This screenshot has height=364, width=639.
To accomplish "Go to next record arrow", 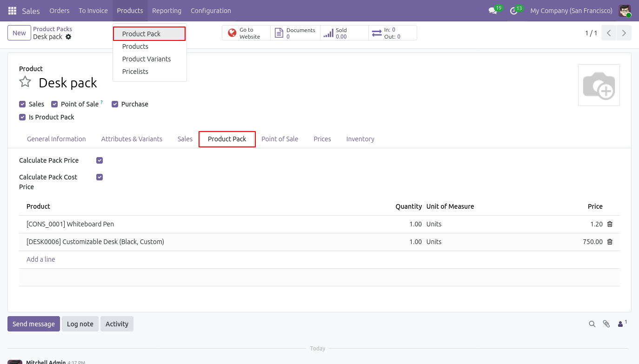I will (x=624, y=33).
